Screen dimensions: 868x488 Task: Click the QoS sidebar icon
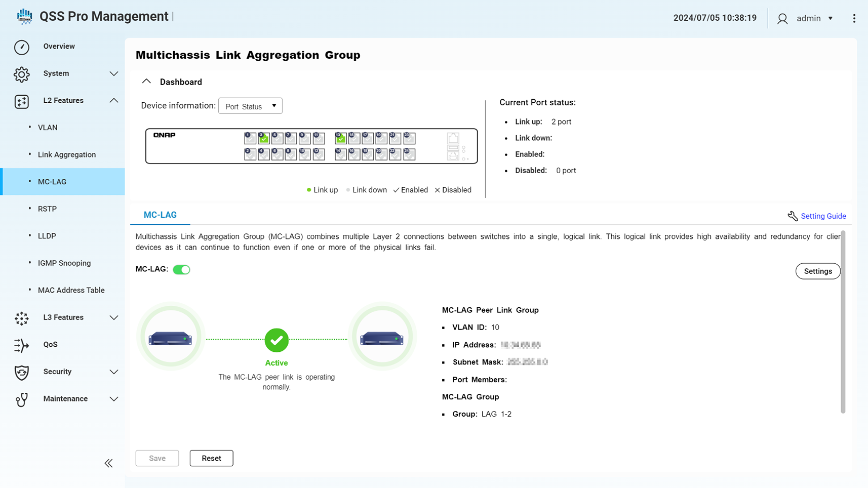[x=22, y=345]
